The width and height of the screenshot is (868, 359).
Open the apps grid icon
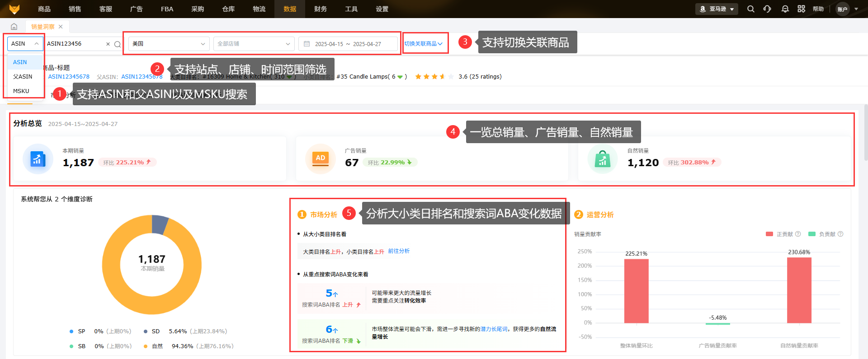tap(801, 9)
